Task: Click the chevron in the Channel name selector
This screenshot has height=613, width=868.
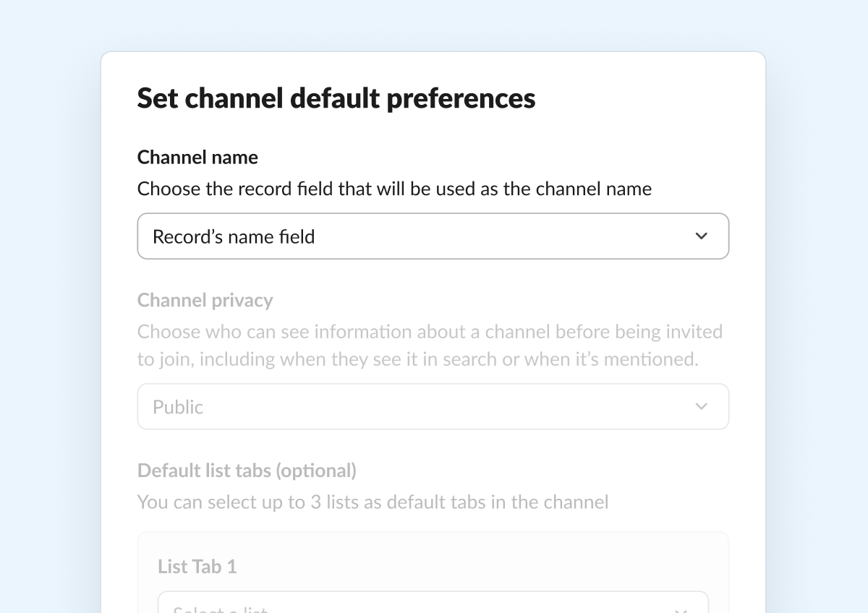Action: 701,236
